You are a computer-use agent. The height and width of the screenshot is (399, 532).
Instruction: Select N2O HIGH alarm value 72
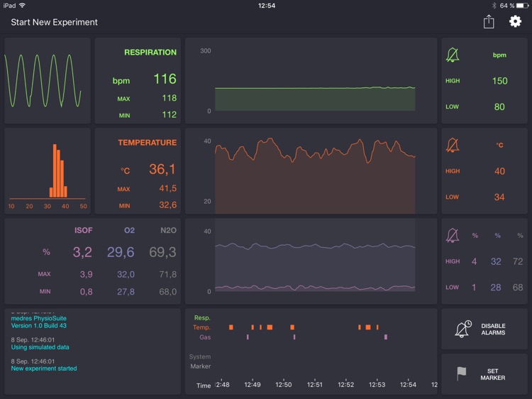point(518,261)
